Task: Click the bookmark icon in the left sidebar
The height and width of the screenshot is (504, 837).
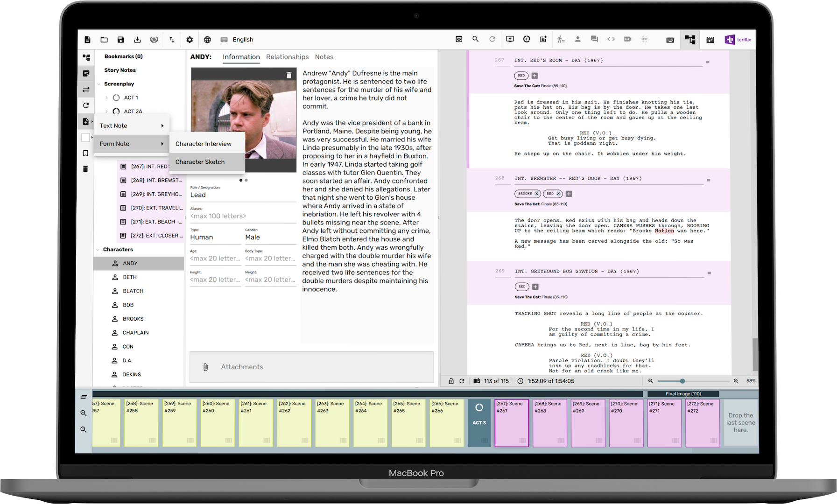Action: [86, 153]
